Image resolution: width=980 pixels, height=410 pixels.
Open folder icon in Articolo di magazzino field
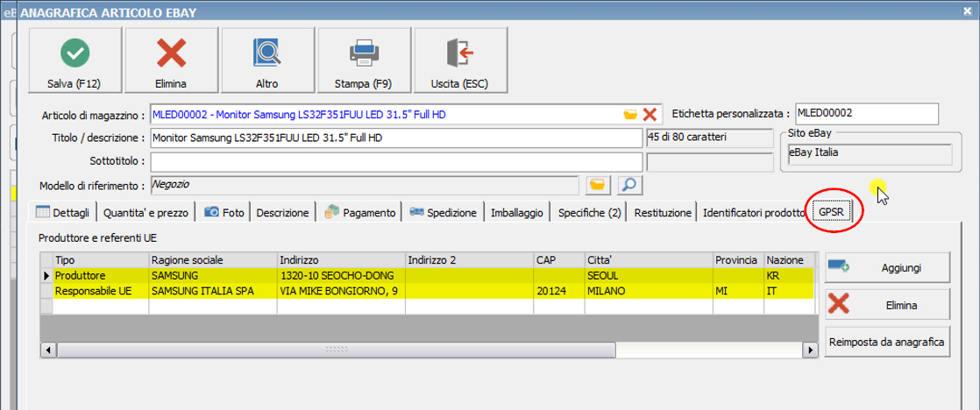(x=630, y=115)
